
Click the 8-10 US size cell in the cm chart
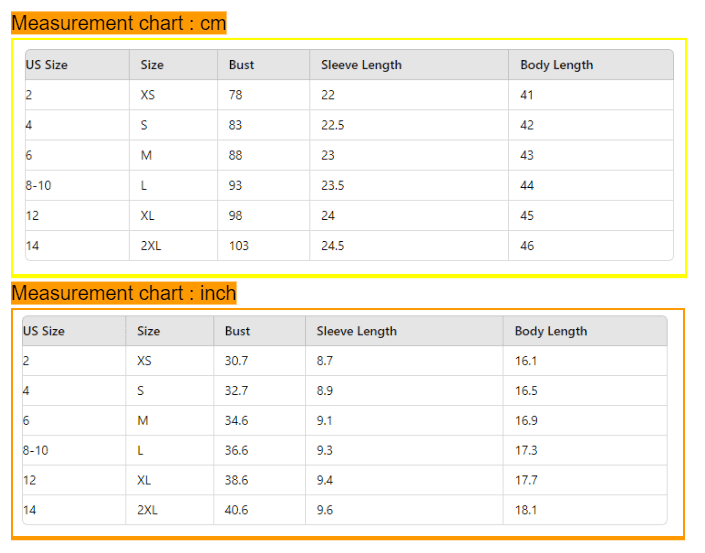click(37, 186)
